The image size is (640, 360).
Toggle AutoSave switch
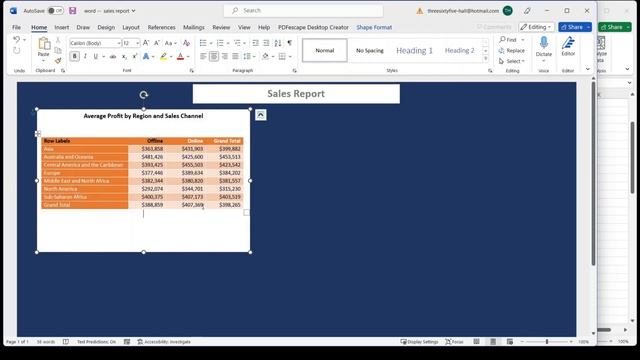coord(56,11)
